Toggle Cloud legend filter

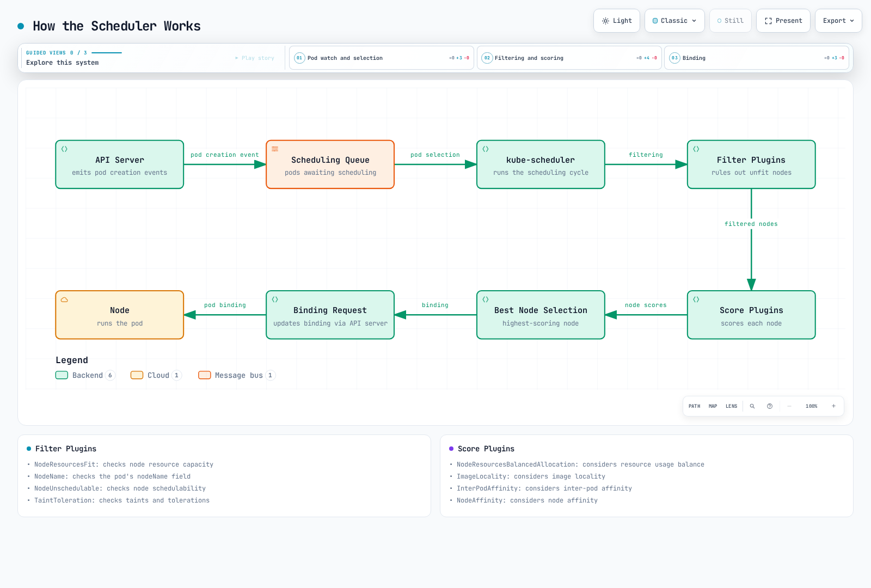coord(156,375)
